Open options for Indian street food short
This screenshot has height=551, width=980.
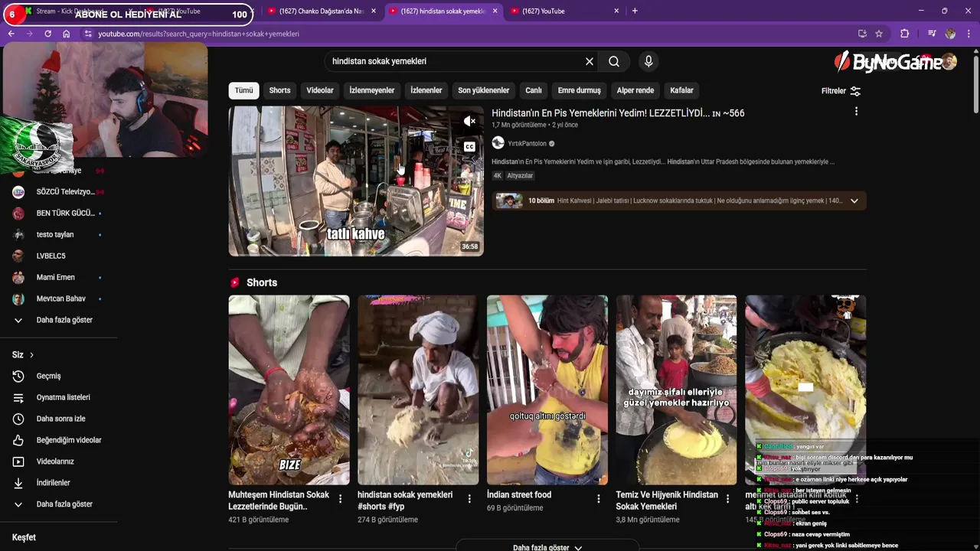click(x=599, y=498)
